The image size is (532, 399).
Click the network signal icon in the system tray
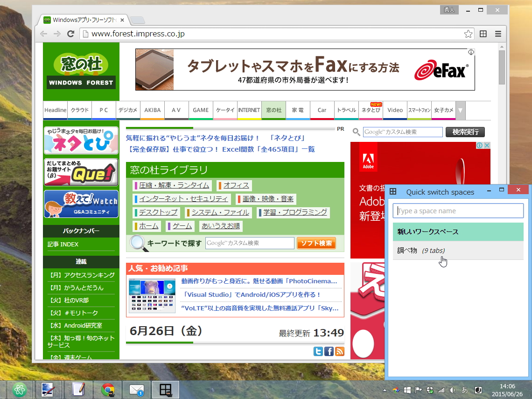click(x=441, y=390)
